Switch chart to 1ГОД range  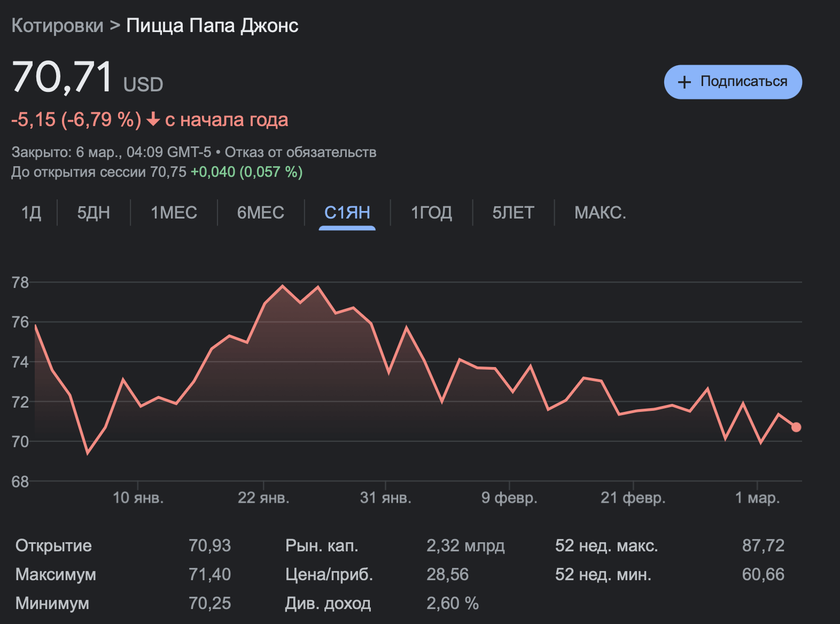431,213
